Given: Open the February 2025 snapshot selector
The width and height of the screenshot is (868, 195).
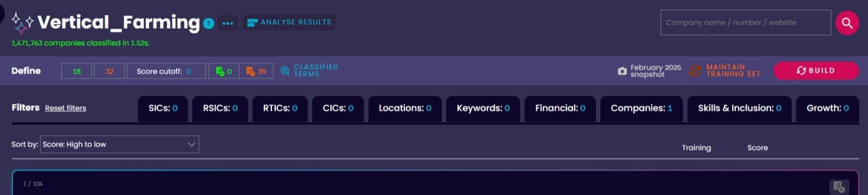Looking at the screenshot, I should tap(655, 71).
